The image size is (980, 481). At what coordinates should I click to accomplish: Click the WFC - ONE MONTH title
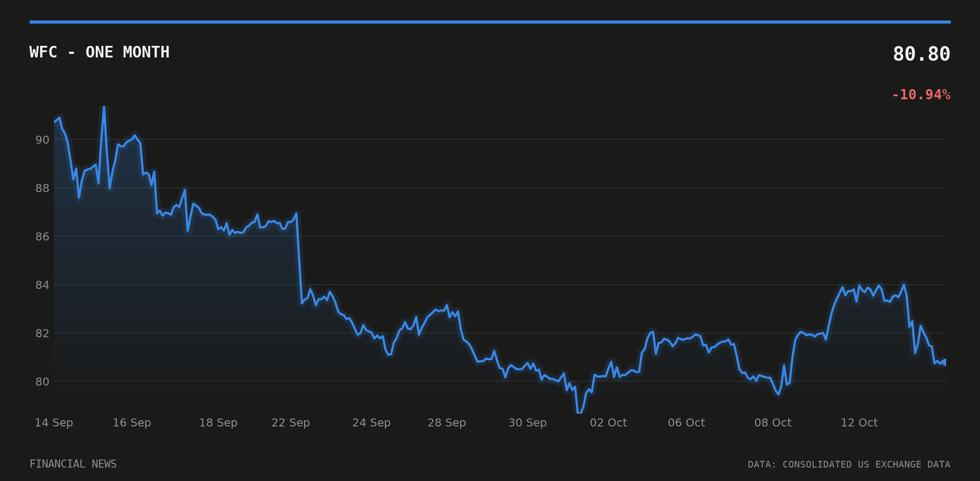(99, 52)
